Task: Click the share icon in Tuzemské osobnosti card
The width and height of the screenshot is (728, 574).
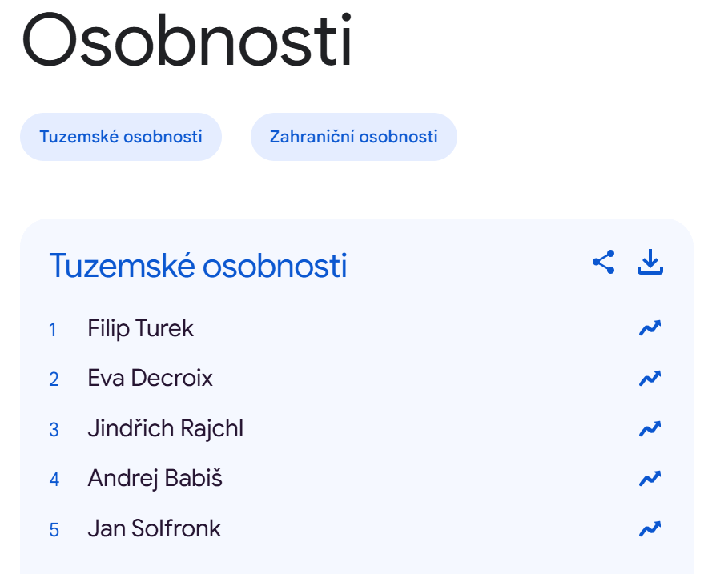Action: click(x=603, y=262)
